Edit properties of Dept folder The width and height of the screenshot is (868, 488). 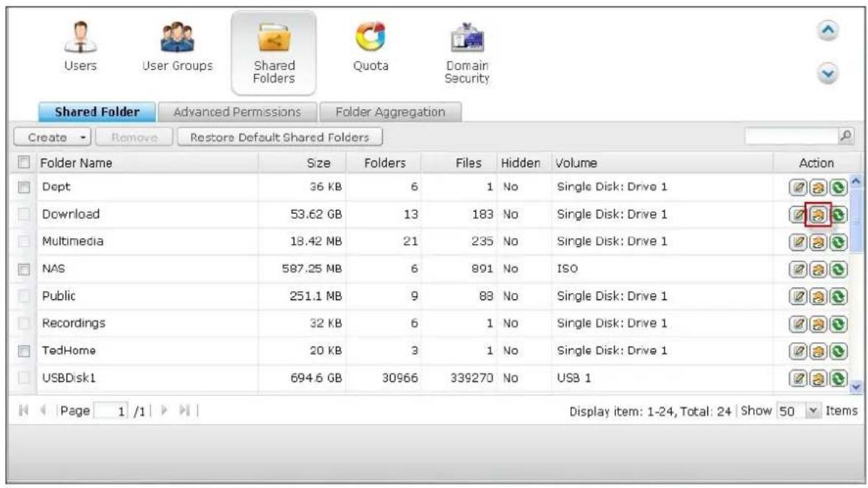tap(798, 187)
